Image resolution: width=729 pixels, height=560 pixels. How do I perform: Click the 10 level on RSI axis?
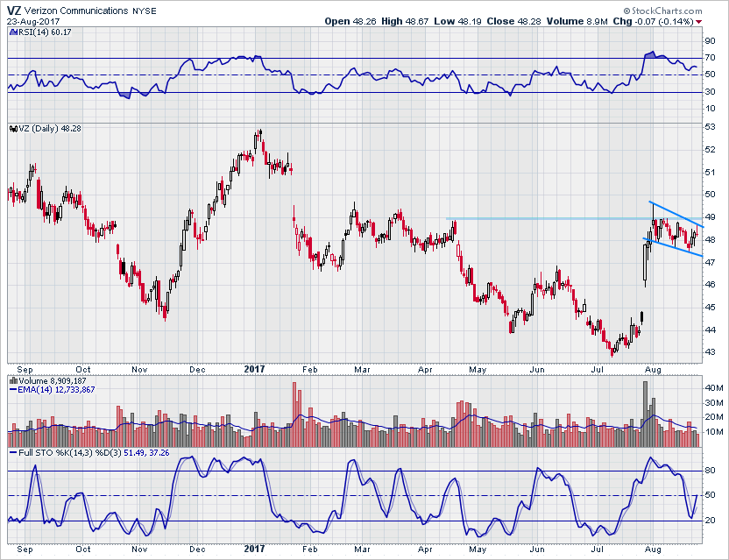point(710,109)
